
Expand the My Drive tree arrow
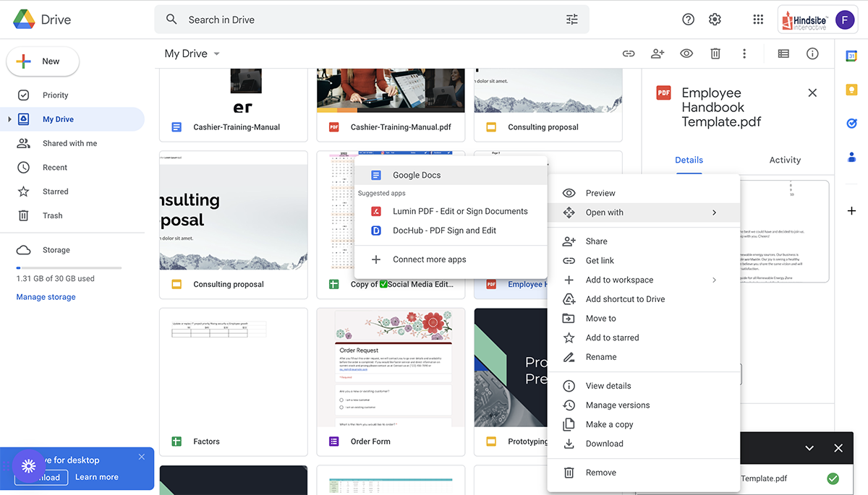9,119
